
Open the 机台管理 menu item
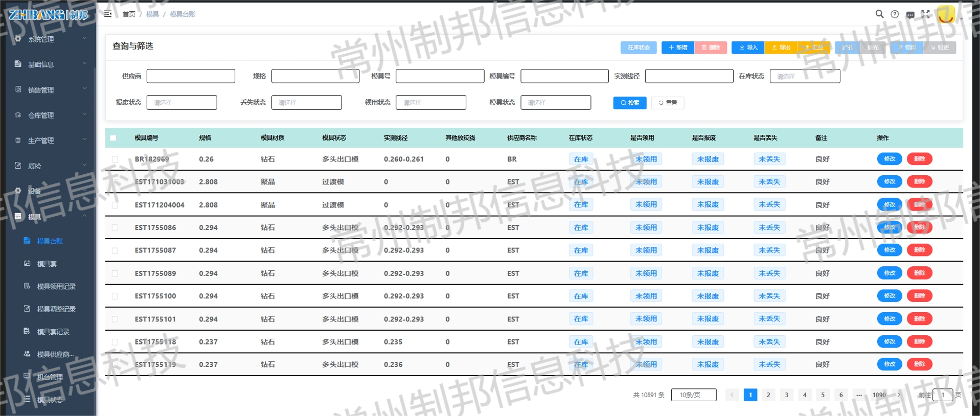[x=51, y=377]
